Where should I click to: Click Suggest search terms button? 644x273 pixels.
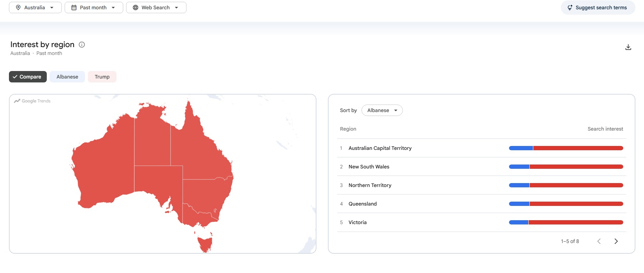coord(598,7)
